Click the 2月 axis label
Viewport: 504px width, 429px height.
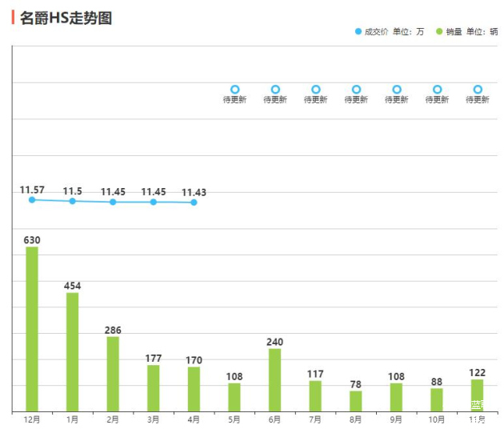point(113,419)
